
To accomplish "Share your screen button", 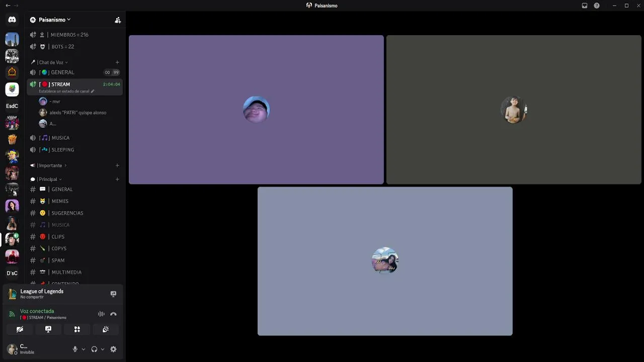I will pyautogui.click(x=48, y=329).
